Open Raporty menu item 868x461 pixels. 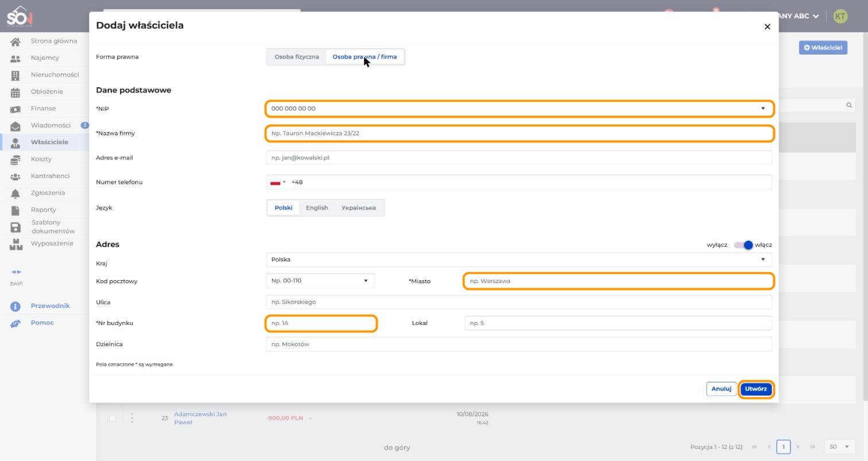[x=44, y=210]
